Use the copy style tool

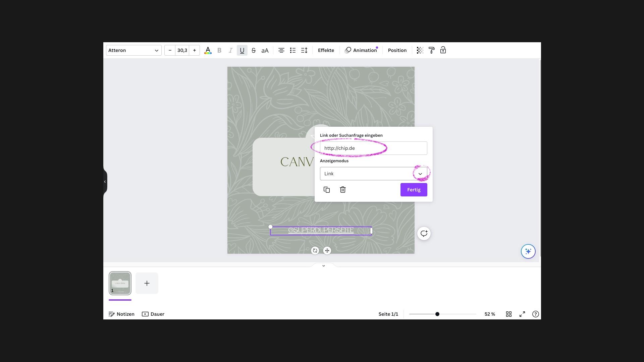click(x=431, y=50)
